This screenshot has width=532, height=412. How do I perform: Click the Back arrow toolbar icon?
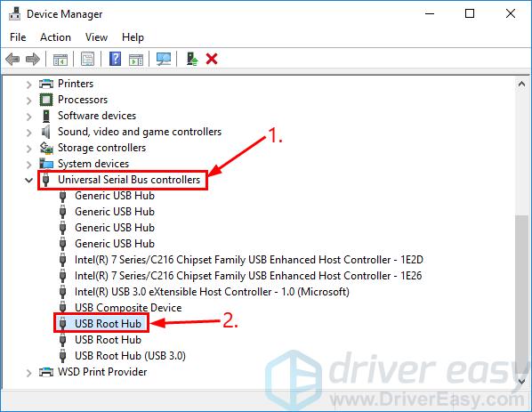tap(12, 60)
